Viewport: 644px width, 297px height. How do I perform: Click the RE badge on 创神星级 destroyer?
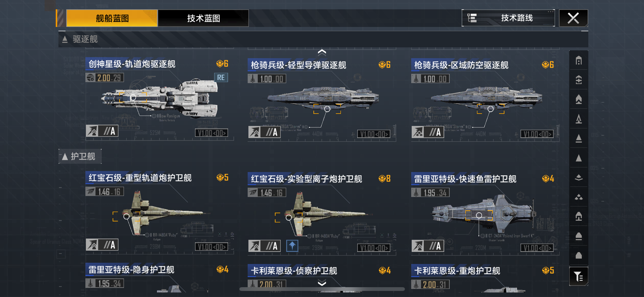coord(221,77)
